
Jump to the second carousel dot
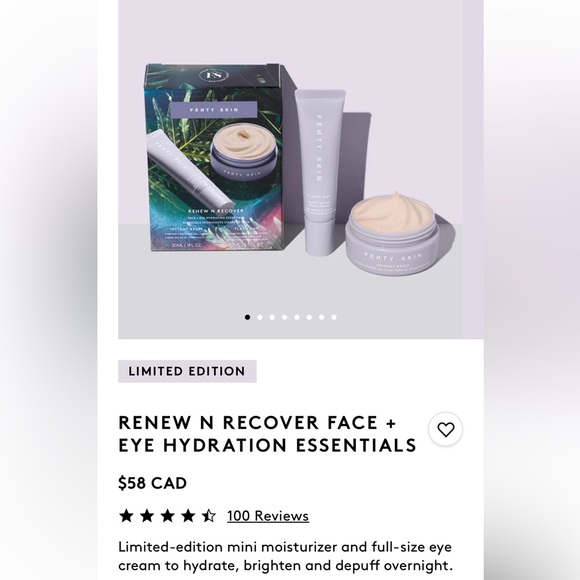click(x=260, y=317)
